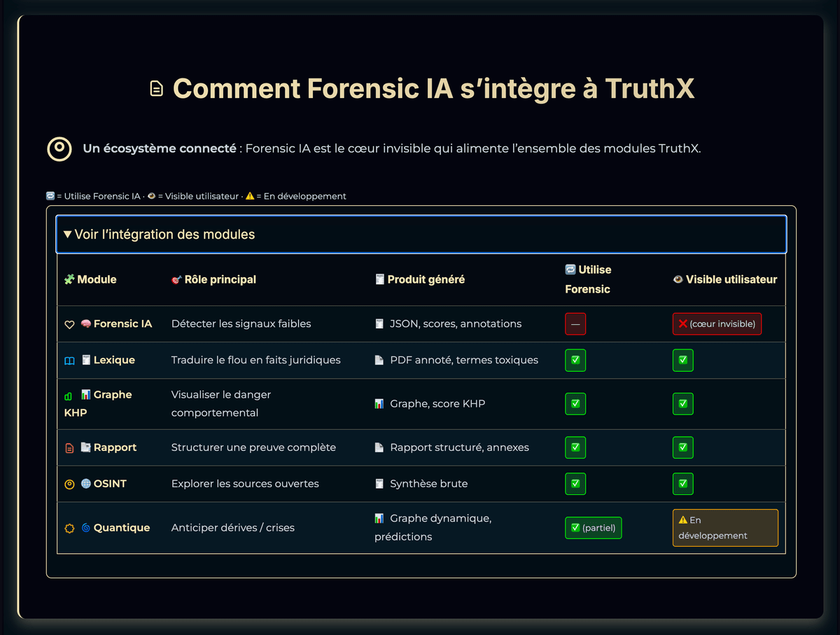Click 'Détecter les signaux faibles' cell
The width and height of the screenshot is (840, 635).
(241, 323)
